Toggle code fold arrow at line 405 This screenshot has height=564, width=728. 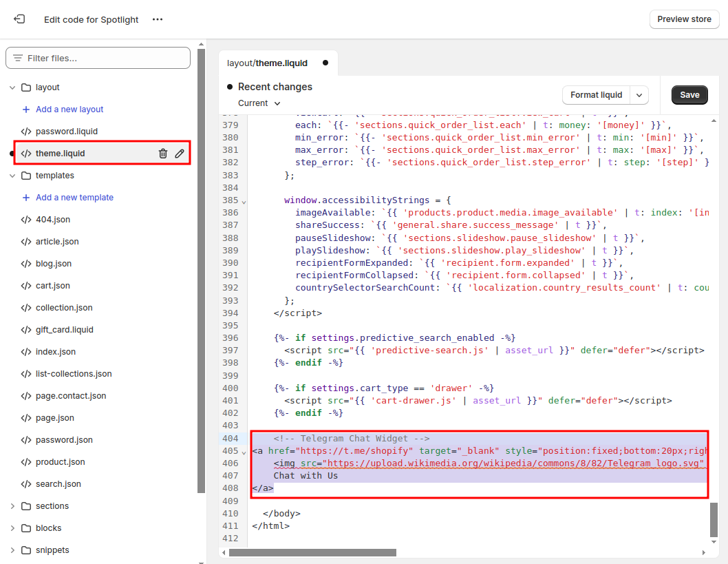pos(244,452)
